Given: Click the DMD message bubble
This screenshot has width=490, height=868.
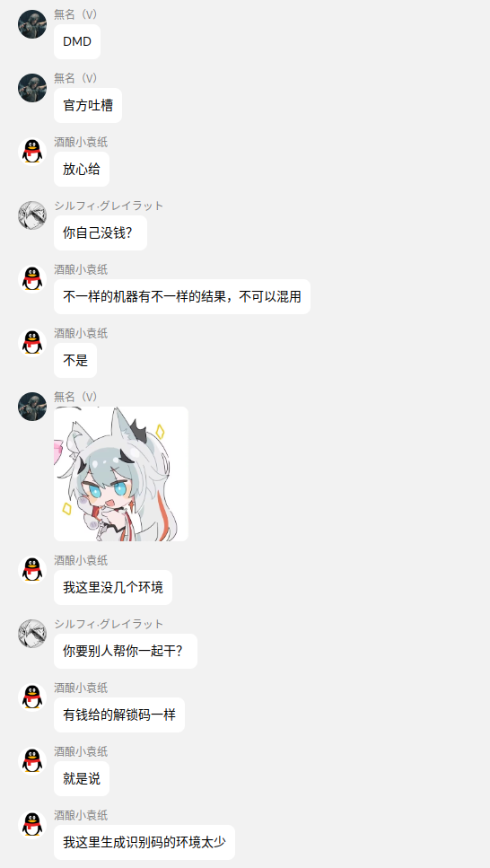Looking at the screenshot, I should point(77,41).
